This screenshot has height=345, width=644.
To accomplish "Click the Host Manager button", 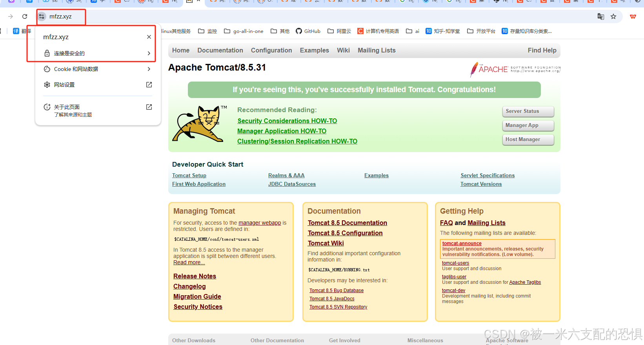I will [x=528, y=140].
